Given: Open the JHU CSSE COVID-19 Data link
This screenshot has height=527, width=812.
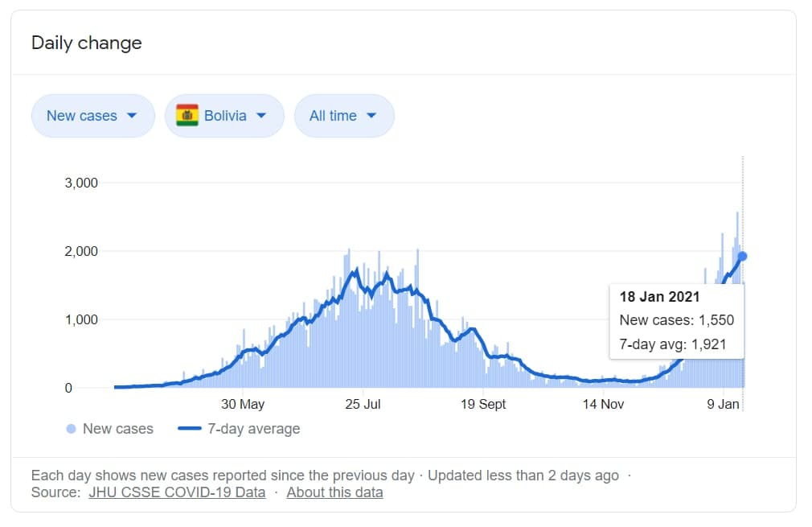Looking at the screenshot, I should pos(177,492).
